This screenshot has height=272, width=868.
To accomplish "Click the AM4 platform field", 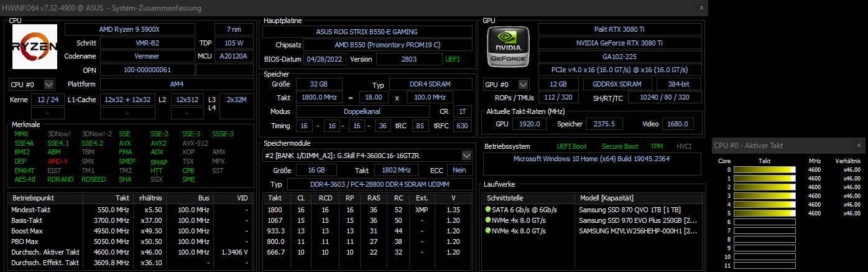I will click(x=177, y=84).
